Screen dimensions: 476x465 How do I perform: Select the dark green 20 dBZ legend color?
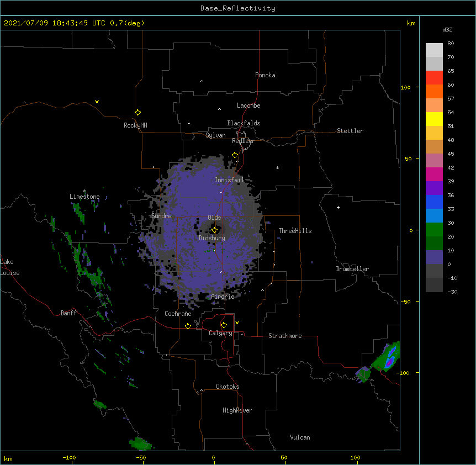pos(434,243)
